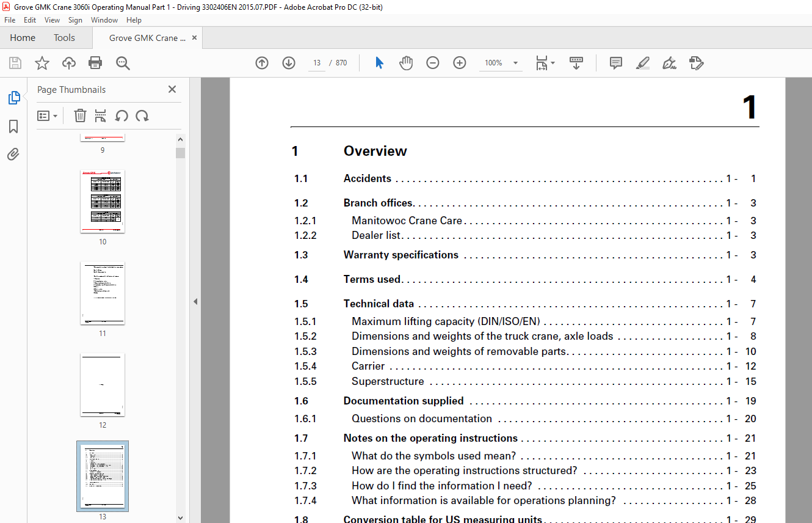The width and height of the screenshot is (812, 523).
Task: Delete selected page with trash icon
Action: click(x=80, y=115)
